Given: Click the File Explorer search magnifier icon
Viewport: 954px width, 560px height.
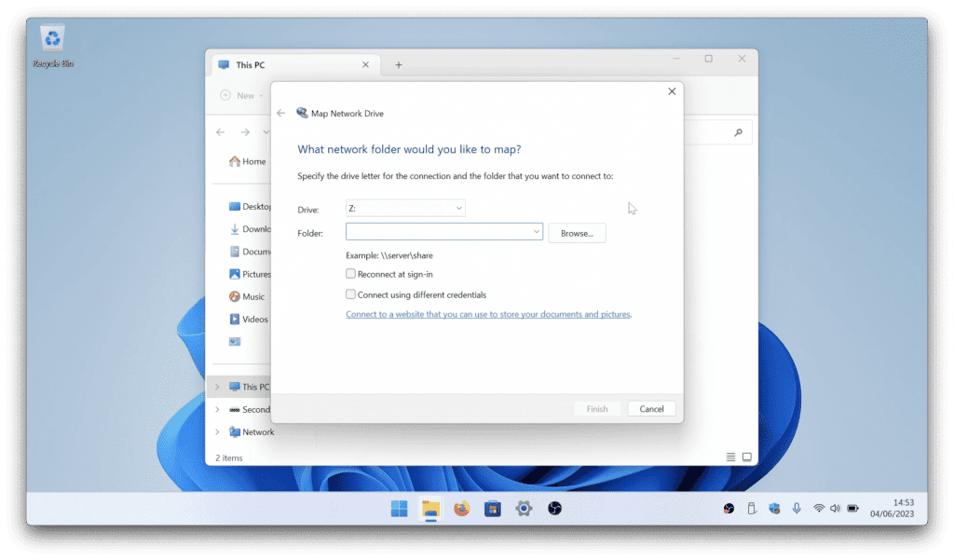Looking at the screenshot, I should pos(738,132).
